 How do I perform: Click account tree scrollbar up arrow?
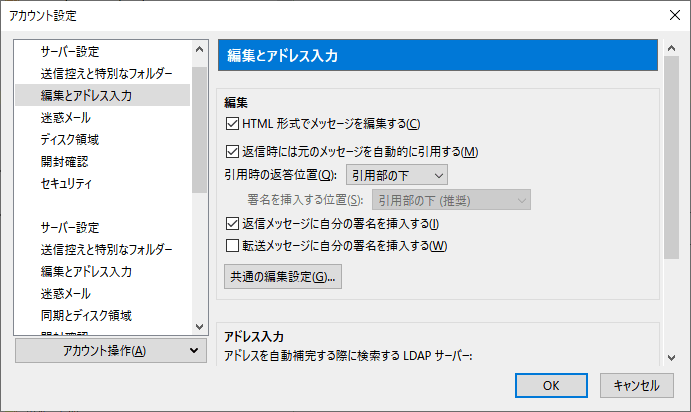coord(199,49)
